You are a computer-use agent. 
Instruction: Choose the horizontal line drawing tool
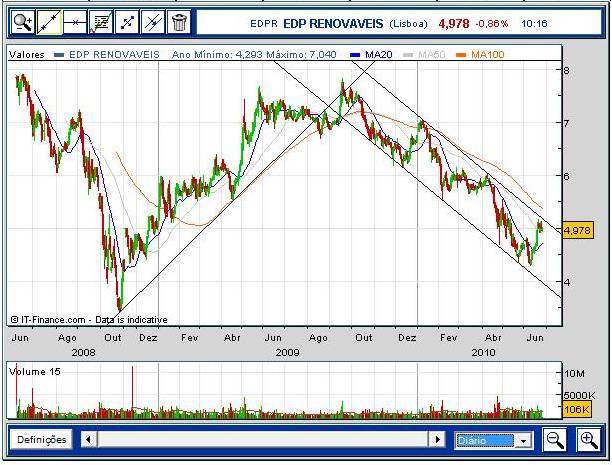pyautogui.click(x=75, y=23)
